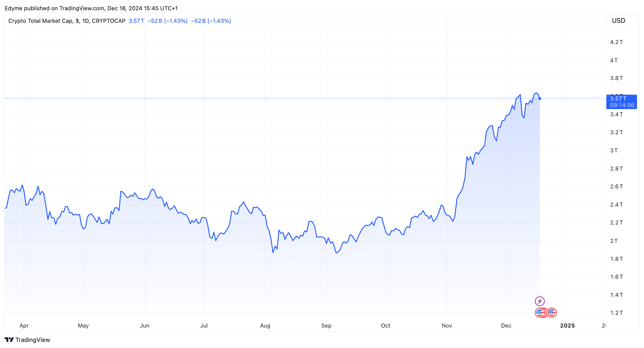
Task: Click the Aug label on time axis
Action: pos(265,325)
